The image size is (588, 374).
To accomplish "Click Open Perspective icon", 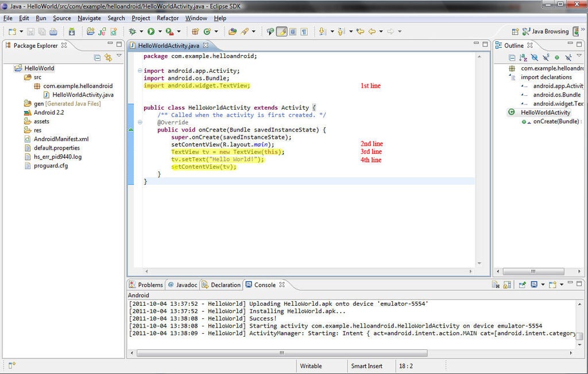I will (517, 32).
